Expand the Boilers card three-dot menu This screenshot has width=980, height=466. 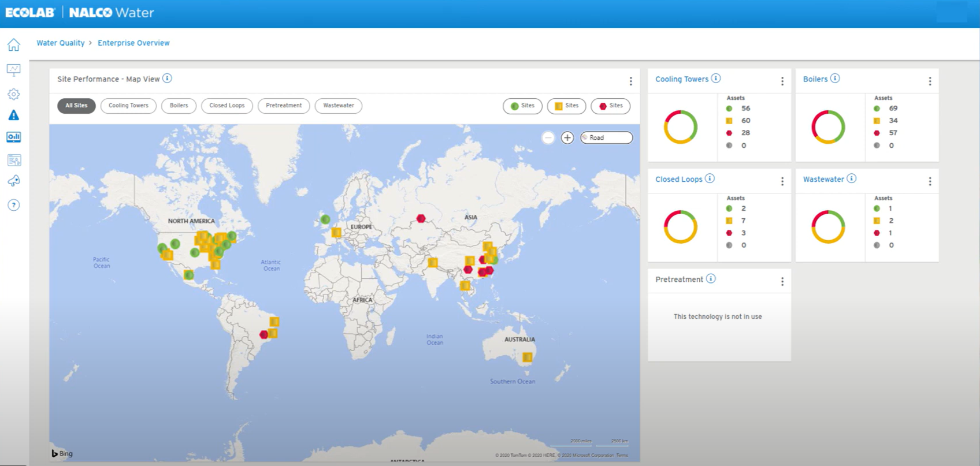point(930,81)
